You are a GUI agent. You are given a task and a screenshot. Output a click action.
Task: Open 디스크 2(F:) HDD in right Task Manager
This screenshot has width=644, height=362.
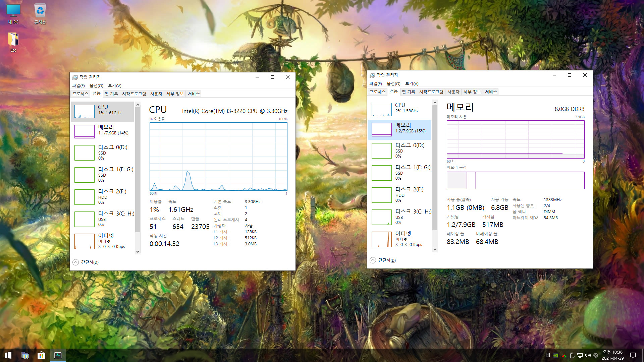click(400, 195)
